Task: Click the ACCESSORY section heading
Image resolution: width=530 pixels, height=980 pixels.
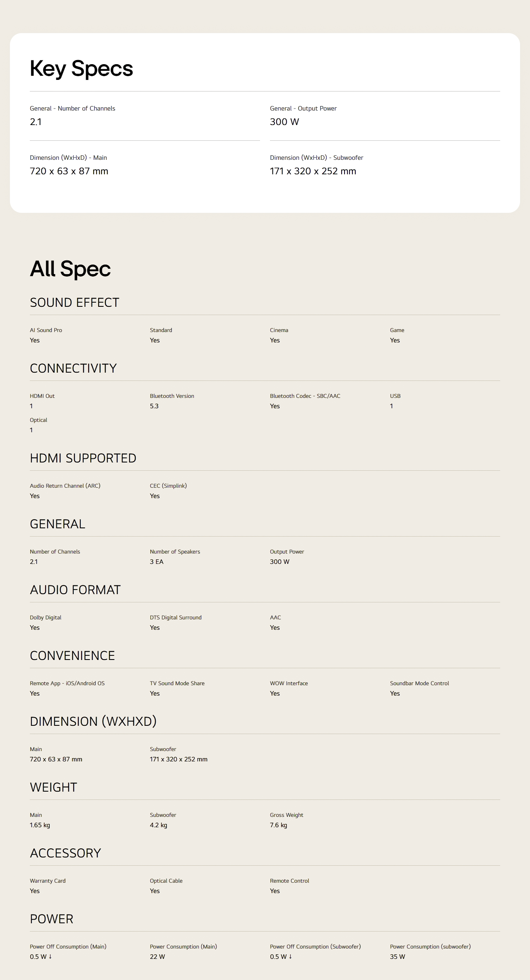Action: (65, 853)
